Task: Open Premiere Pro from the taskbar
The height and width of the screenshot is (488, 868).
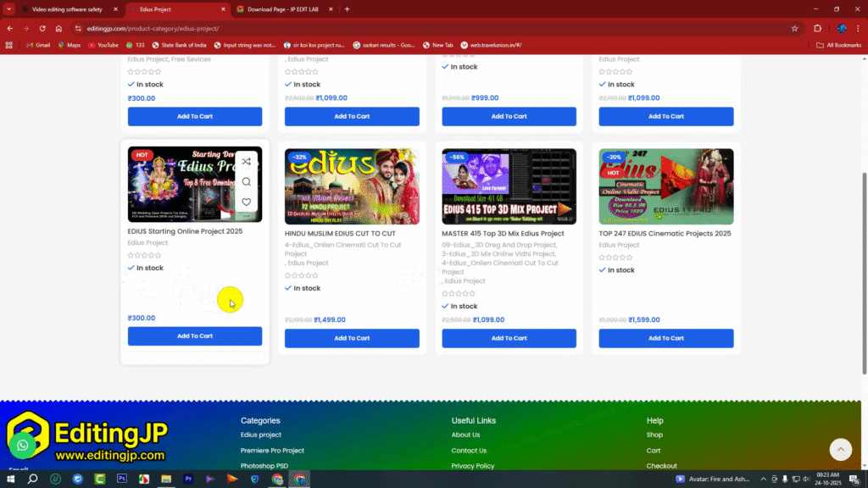Action: [x=188, y=479]
